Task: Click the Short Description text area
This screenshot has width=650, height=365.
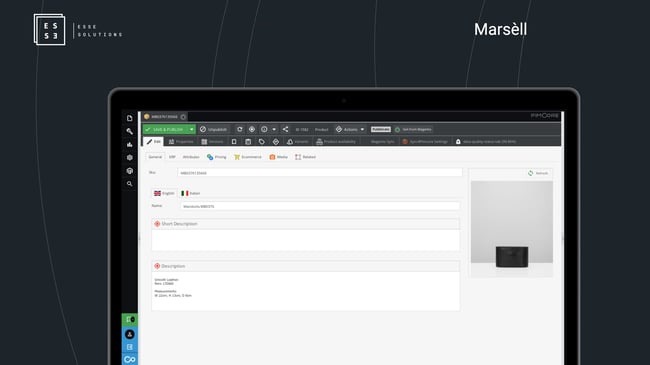Action: pyautogui.click(x=306, y=240)
